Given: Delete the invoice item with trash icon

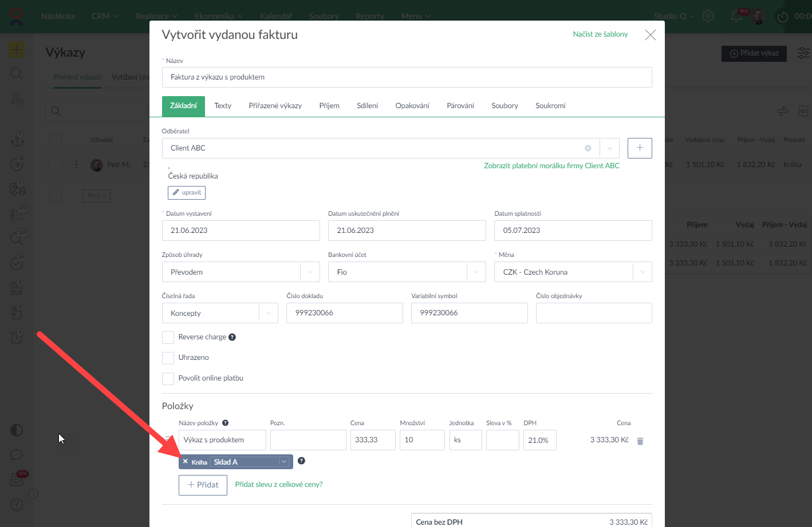Looking at the screenshot, I should pyautogui.click(x=640, y=441).
